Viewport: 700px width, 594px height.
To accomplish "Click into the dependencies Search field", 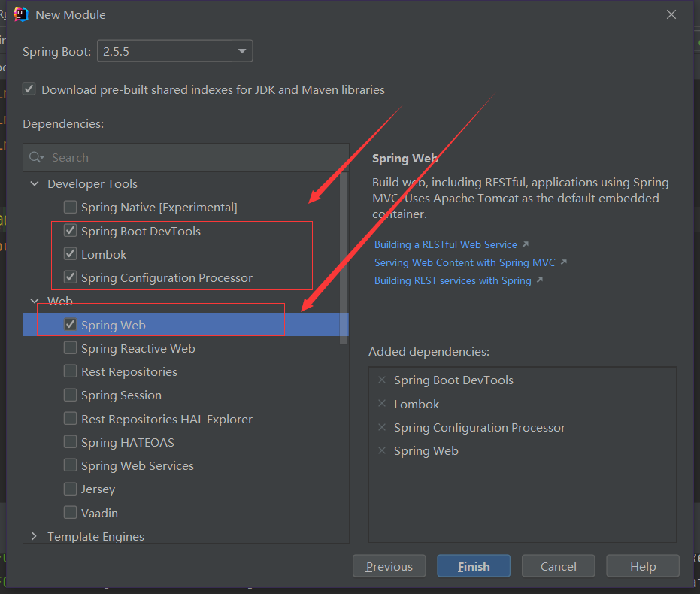I will click(x=186, y=158).
